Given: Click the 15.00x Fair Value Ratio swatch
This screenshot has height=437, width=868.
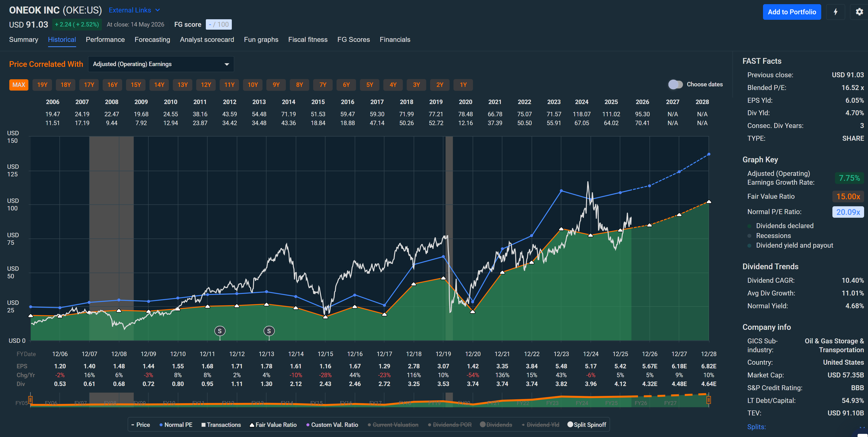Looking at the screenshot, I should [848, 196].
